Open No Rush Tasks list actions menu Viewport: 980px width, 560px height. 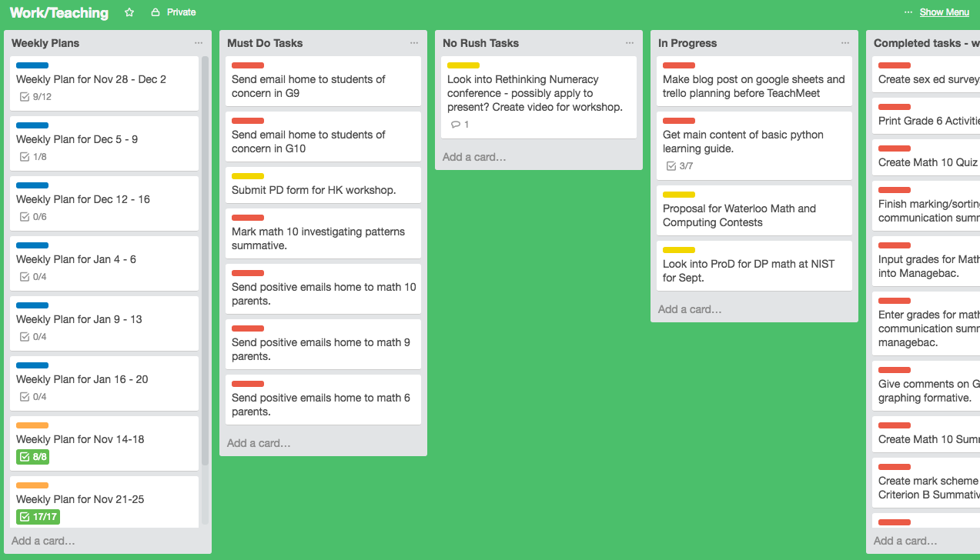point(630,43)
